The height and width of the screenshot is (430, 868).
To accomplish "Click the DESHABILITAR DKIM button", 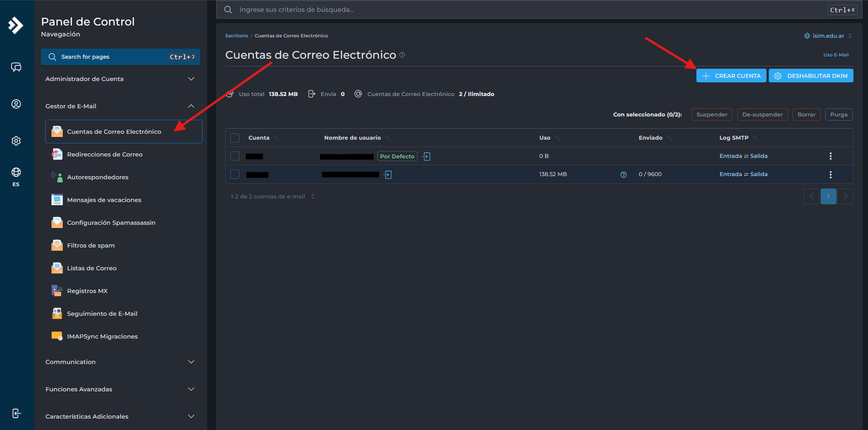I will [811, 76].
